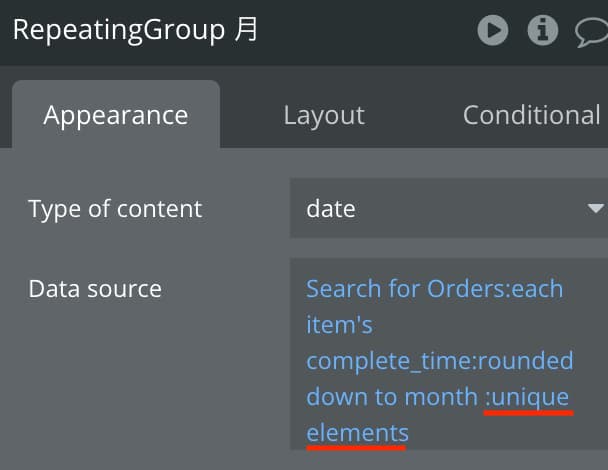Switch to the Appearance tab

pyautogui.click(x=116, y=115)
